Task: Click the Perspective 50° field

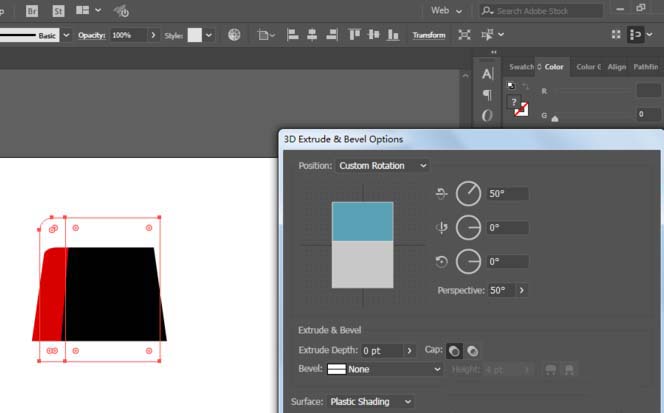Action: pyautogui.click(x=501, y=290)
